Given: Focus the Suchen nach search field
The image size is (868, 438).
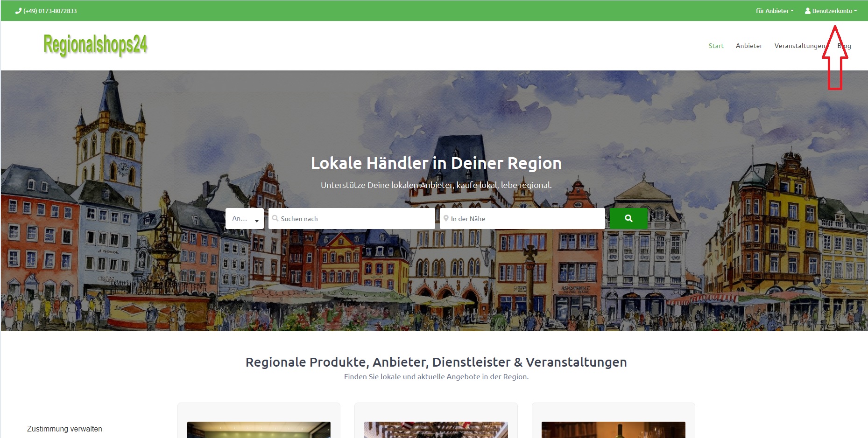Looking at the screenshot, I should [352, 218].
